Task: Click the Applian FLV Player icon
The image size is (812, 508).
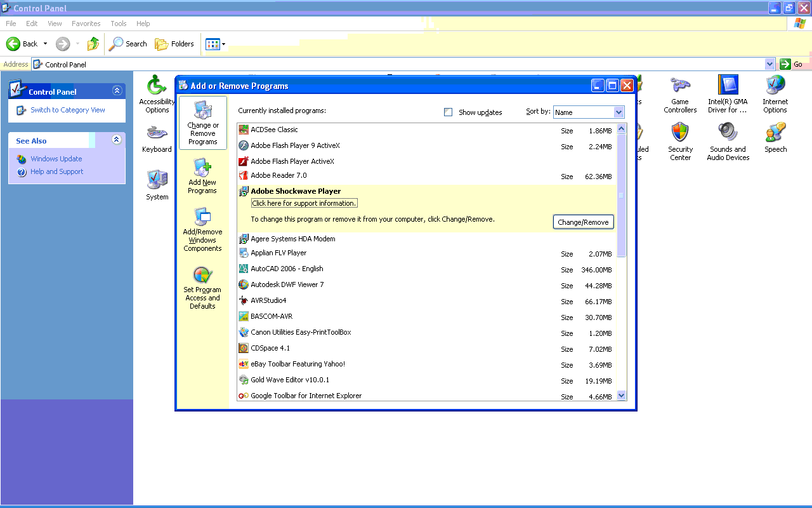Action: [244, 253]
